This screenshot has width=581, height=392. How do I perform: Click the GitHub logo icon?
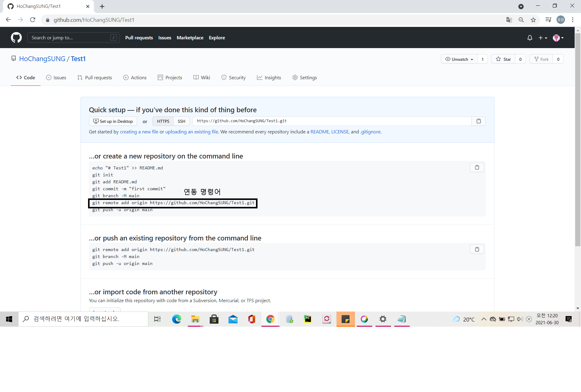[16, 38]
